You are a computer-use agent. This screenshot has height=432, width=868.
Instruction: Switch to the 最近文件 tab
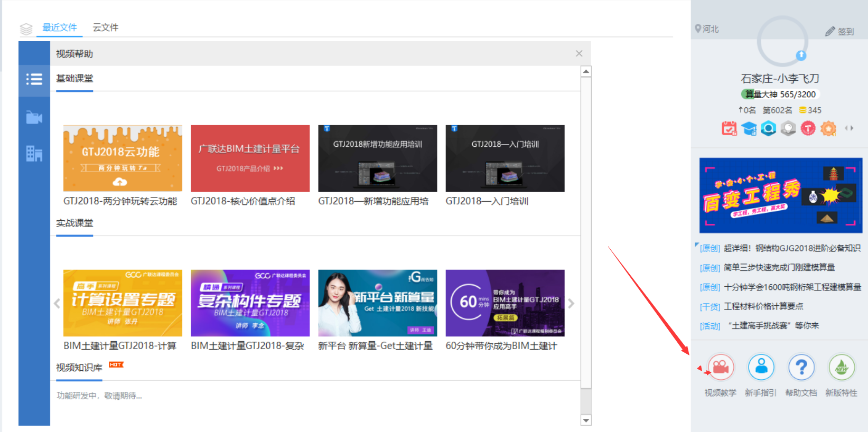point(60,27)
